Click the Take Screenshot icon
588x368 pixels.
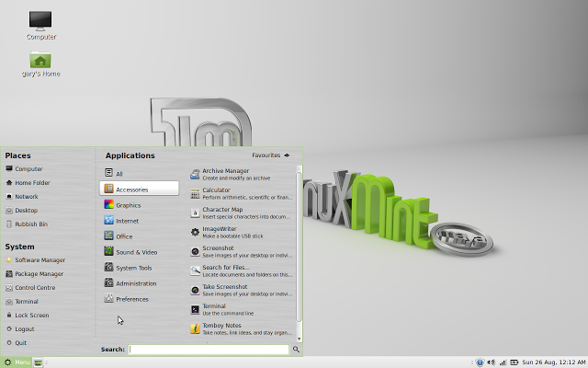(x=195, y=291)
